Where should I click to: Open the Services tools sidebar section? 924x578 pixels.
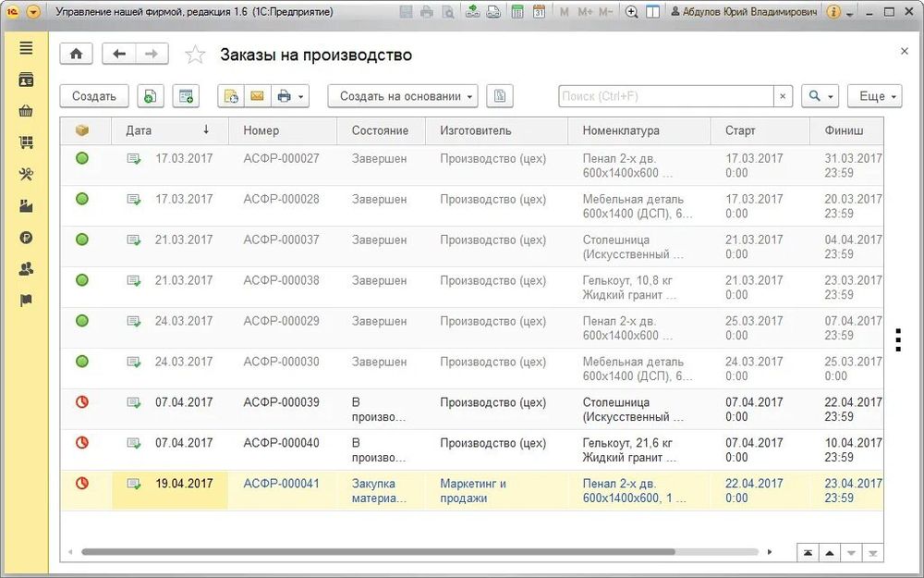[x=26, y=174]
